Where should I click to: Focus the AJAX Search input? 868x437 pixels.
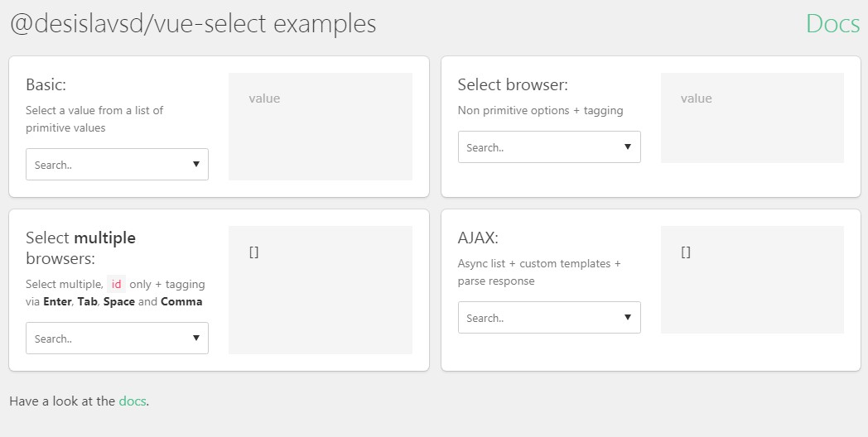click(538, 318)
